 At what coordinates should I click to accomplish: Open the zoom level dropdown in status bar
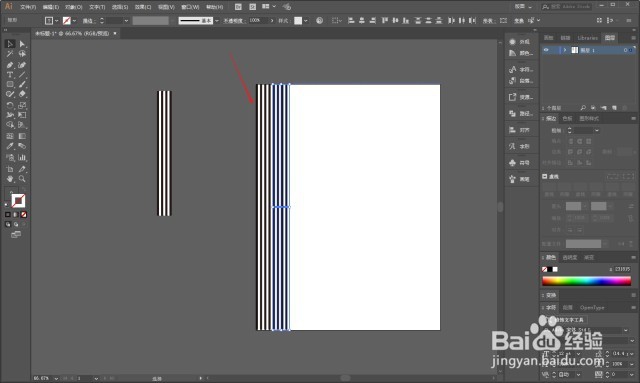click(56, 379)
